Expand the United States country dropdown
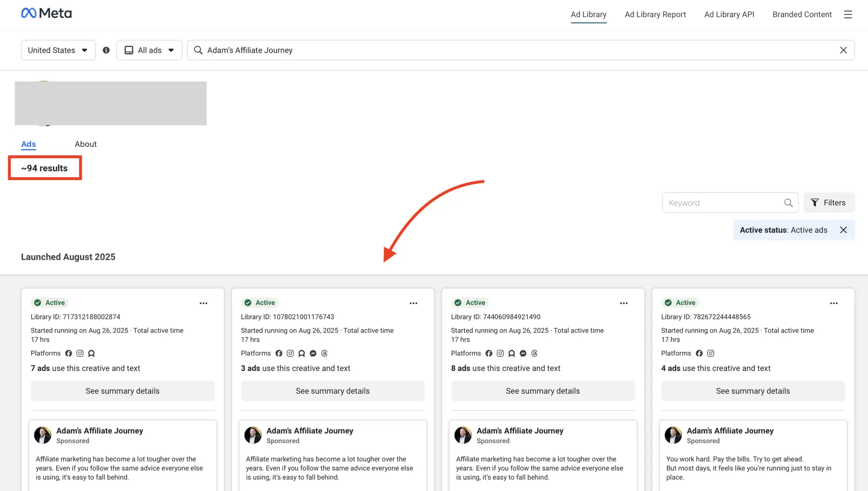The image size is (868, 491). point(58,50)
